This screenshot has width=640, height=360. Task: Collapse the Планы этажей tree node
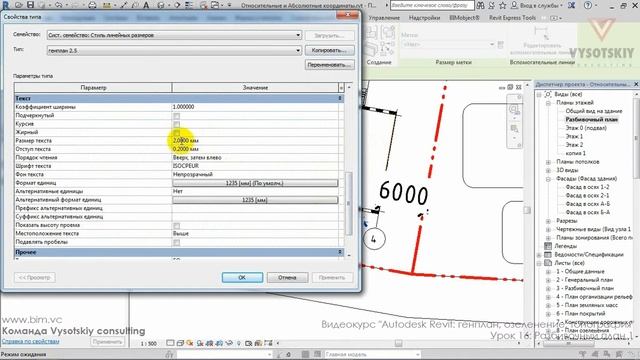[x=549, y=103]
